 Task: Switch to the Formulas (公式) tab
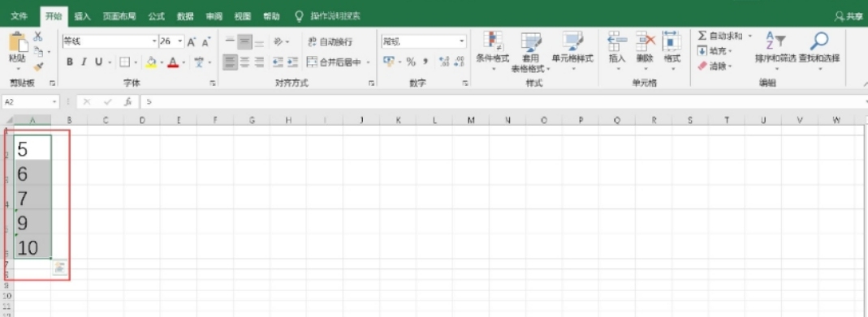[x=156, y=16]
